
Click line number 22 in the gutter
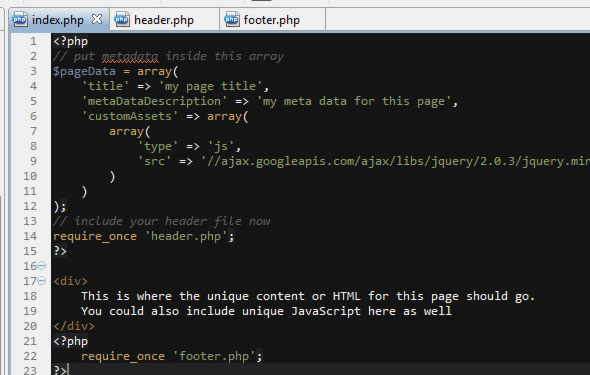pyautogui.click(x=30, y=356)
